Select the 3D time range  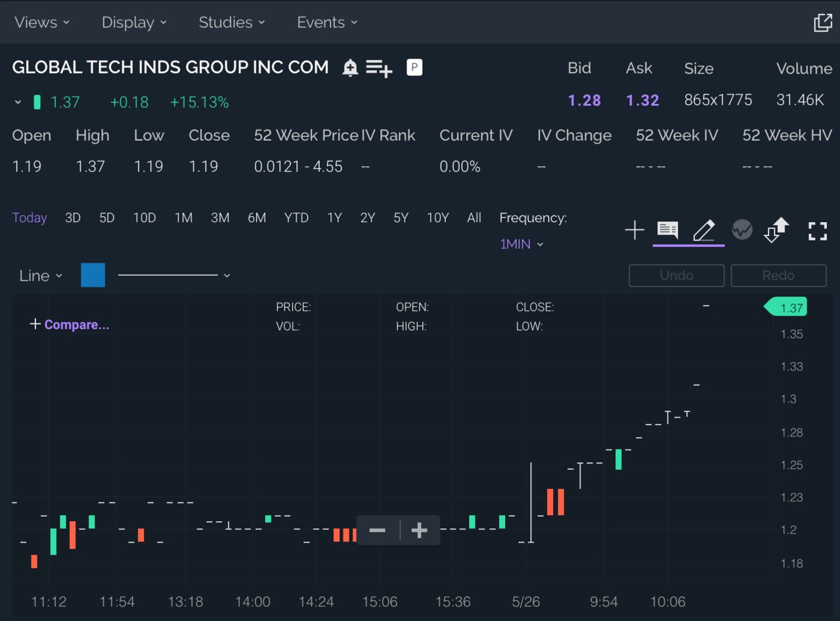coord(73,218)
